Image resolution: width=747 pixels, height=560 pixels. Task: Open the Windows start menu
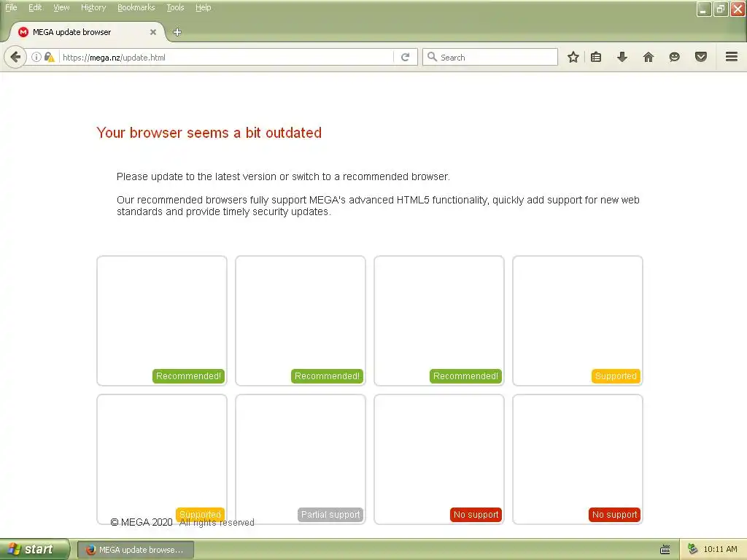point(34,550)
